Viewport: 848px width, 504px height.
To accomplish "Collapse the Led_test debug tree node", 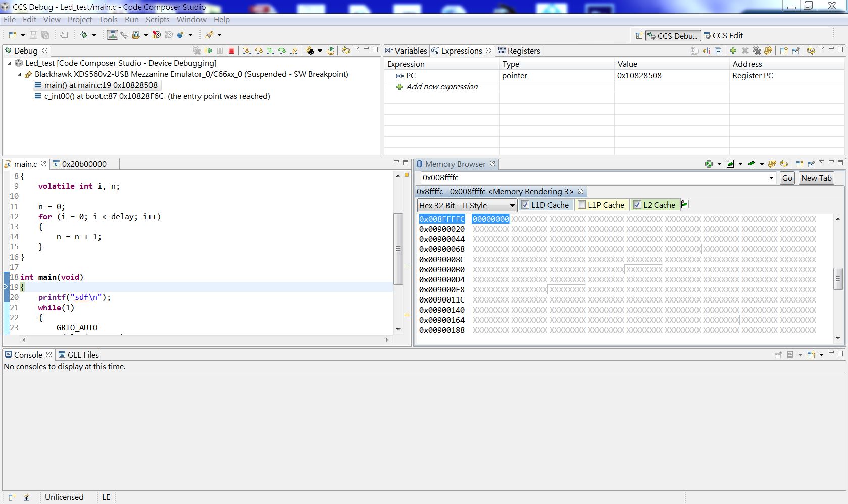I will [x=10, y=63].
